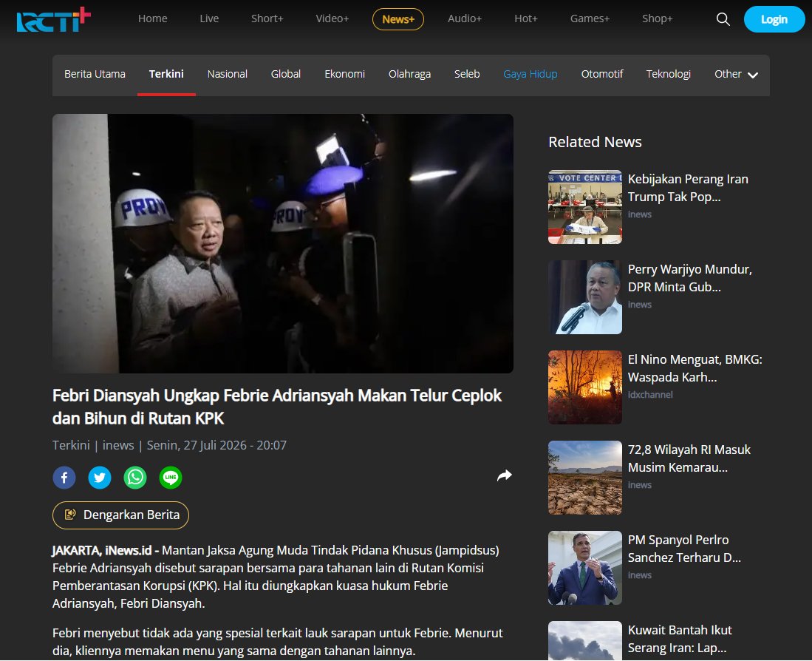812x661 pixels.
Task: Click idxchannel source label
Action: click(x=650, y=395)
